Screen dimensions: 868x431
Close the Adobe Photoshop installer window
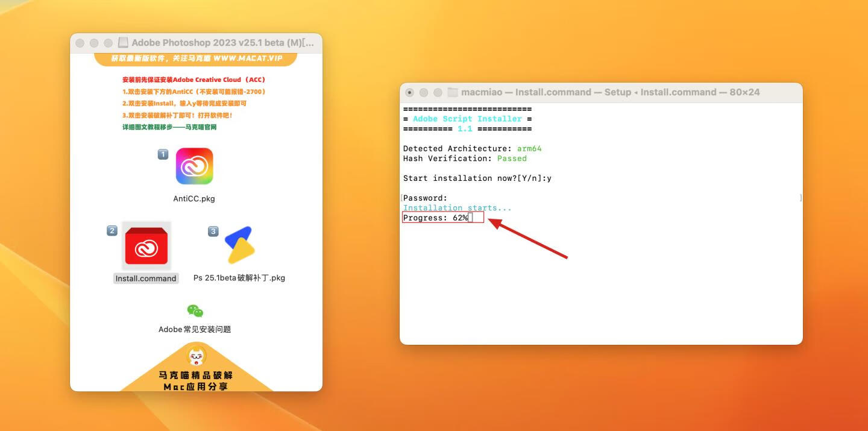coord(80,43)
